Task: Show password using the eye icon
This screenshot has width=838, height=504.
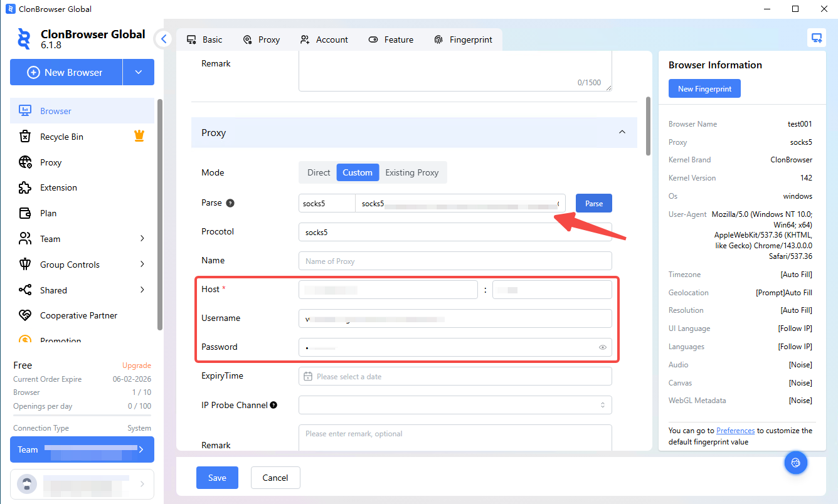Action: (x=603, y=347)
